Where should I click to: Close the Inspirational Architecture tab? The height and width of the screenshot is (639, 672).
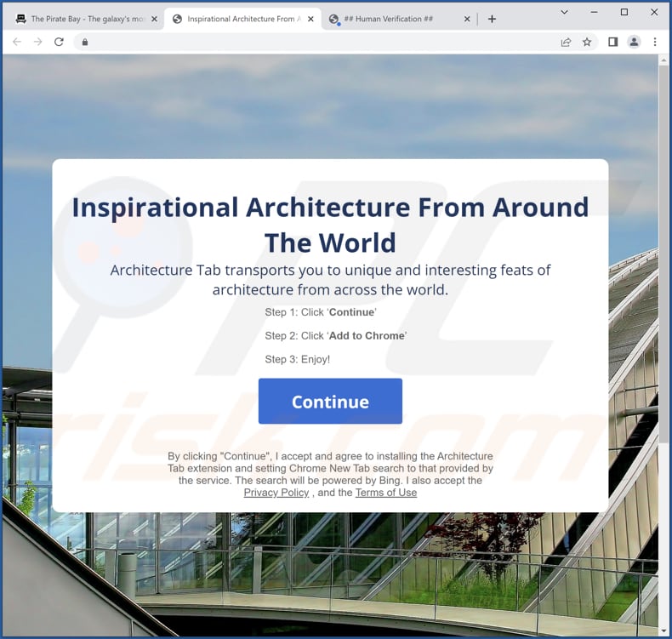(310, 19)
